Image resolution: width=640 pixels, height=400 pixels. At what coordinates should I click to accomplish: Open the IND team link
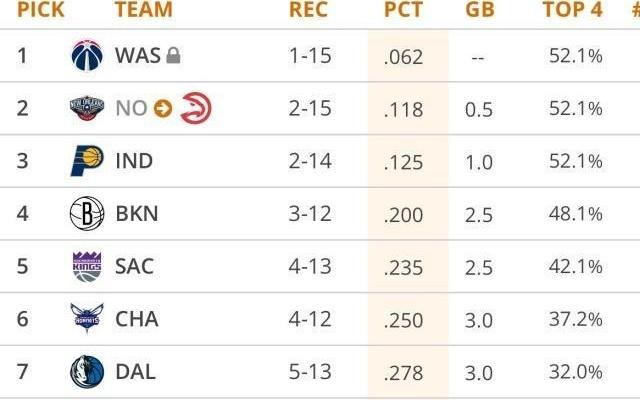coord(134,161)
